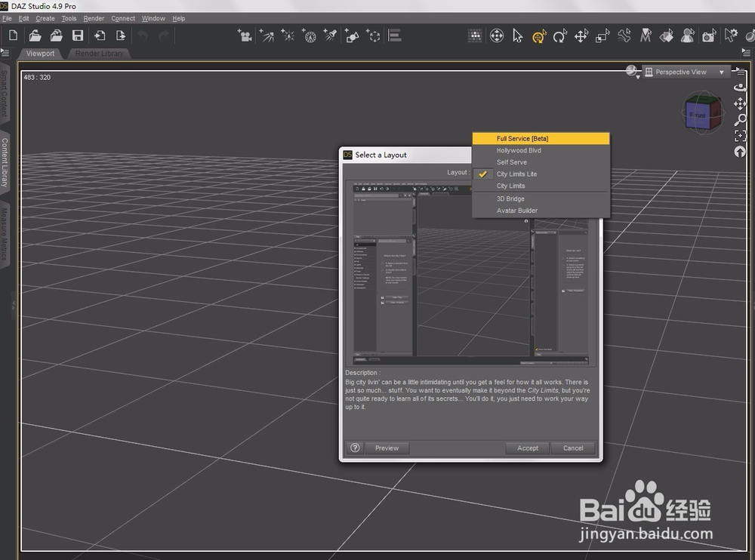
Task: Select the Scale tool
Action: (x=602, y=36)
